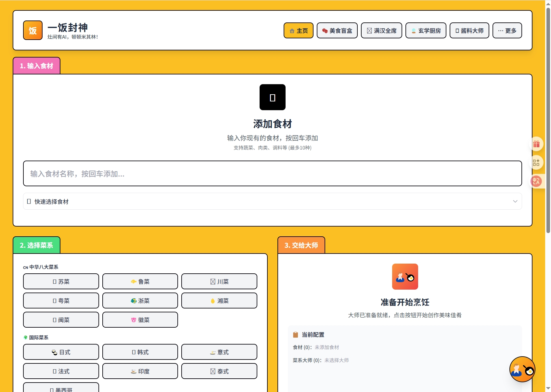
Task: Switch to the 玄学厨房 tab
Action: 426,31
